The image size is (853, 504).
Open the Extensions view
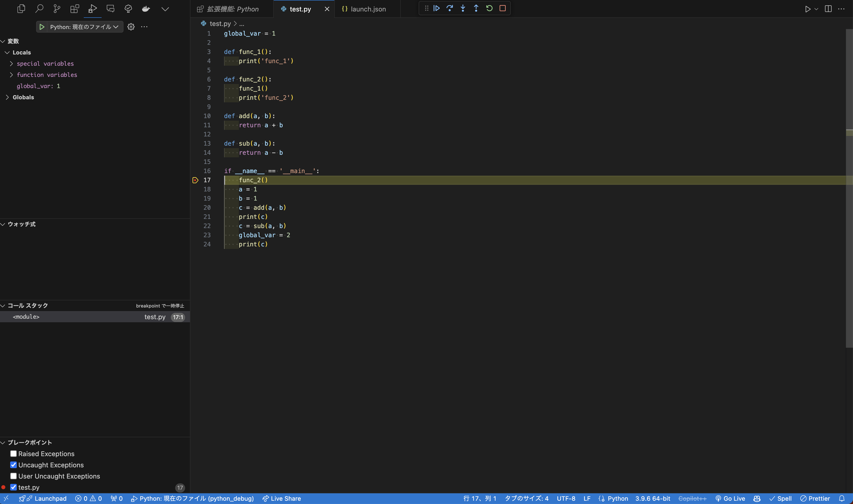point(74,9)
